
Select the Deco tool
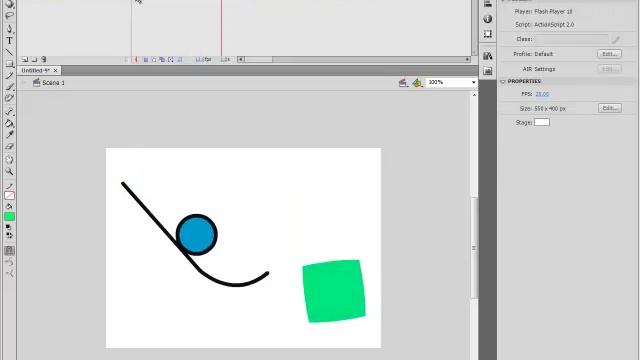pyautogui.click(x=9, y=98)
